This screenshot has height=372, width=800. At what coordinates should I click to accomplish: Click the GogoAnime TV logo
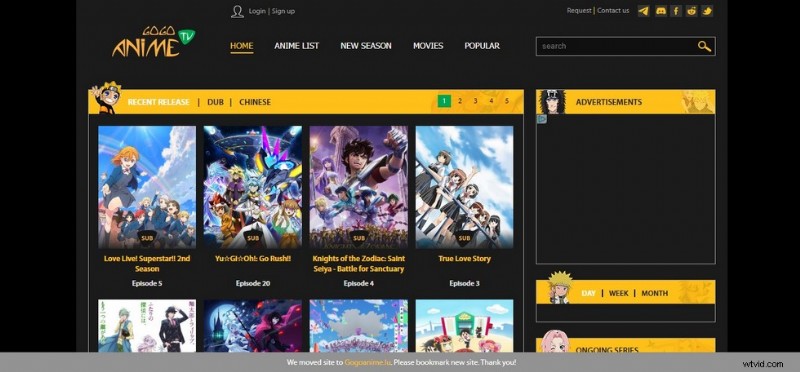point(153,42)
